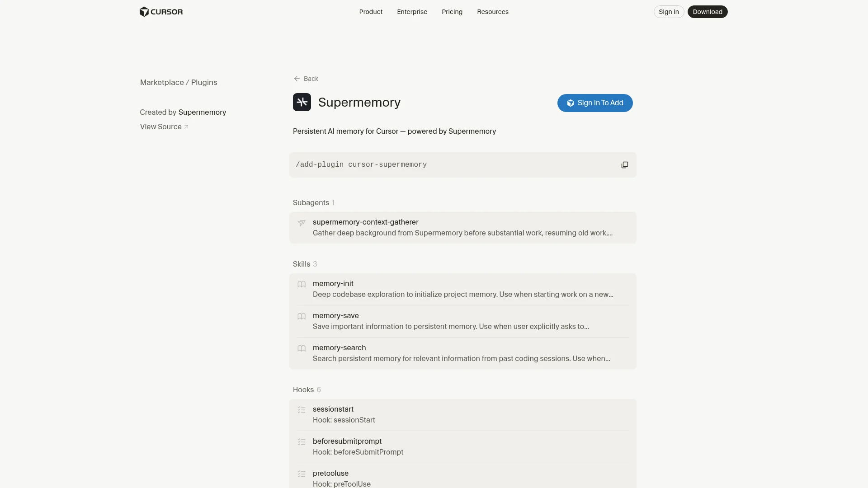This screenshot has width=868, height=488.
Task: Click the list icon beside beforesubmitprompt hook
Action: (x=302, y=442)
